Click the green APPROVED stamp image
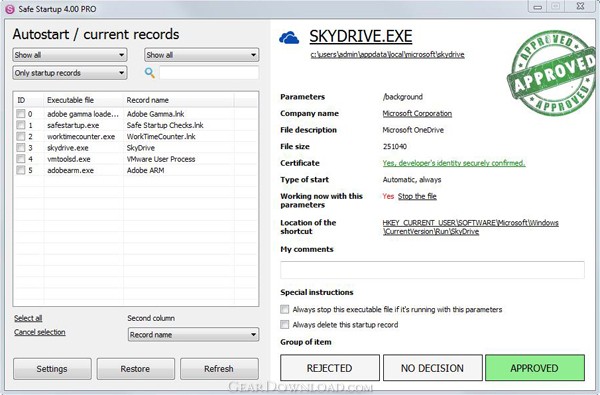 (551, 73)
